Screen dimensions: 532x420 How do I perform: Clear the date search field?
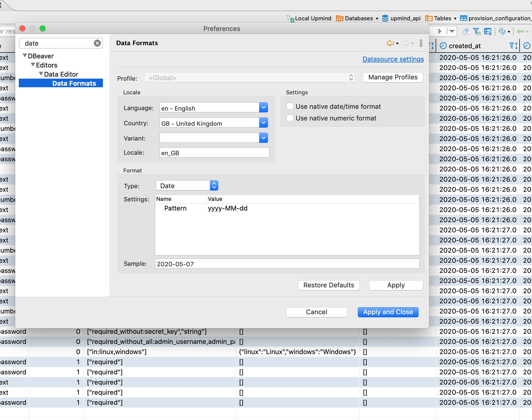[x=97, y=43]
